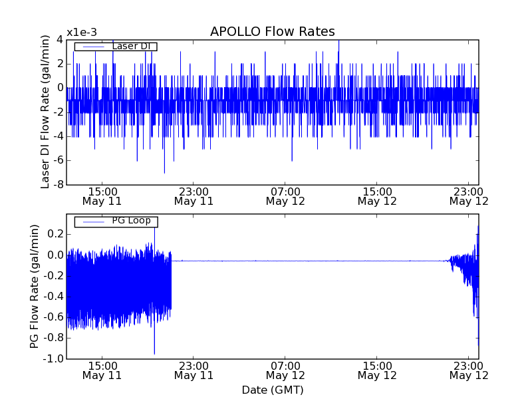Click upper plot's 07:00 May 12 tick label

coord(285,196)
